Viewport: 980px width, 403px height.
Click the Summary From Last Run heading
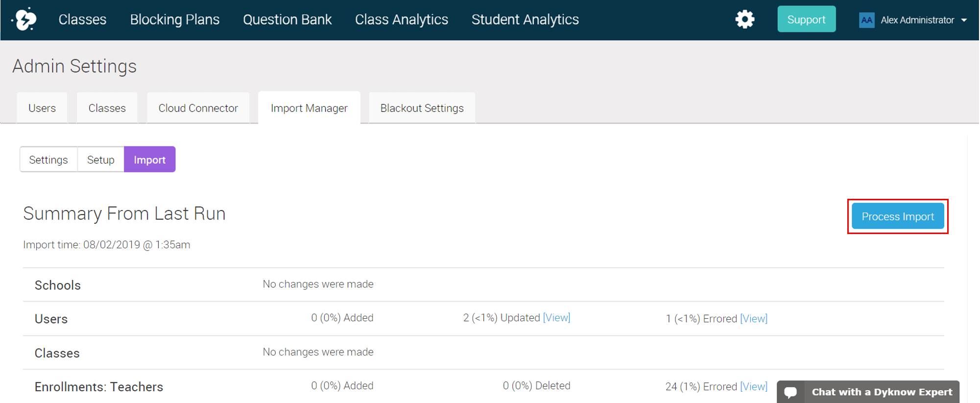pyautogui.click(x=124, y=213)
